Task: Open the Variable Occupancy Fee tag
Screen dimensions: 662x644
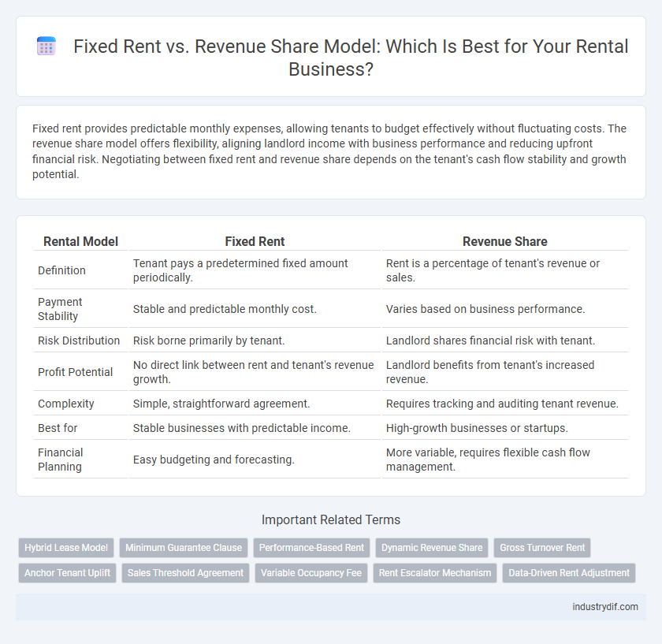Action: tap(311, 573)
